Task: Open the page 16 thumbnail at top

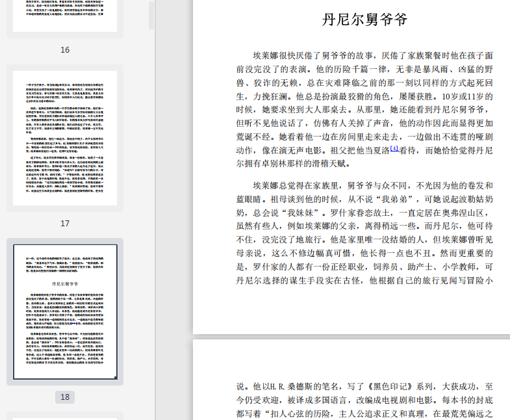Action: click(65, 16)
